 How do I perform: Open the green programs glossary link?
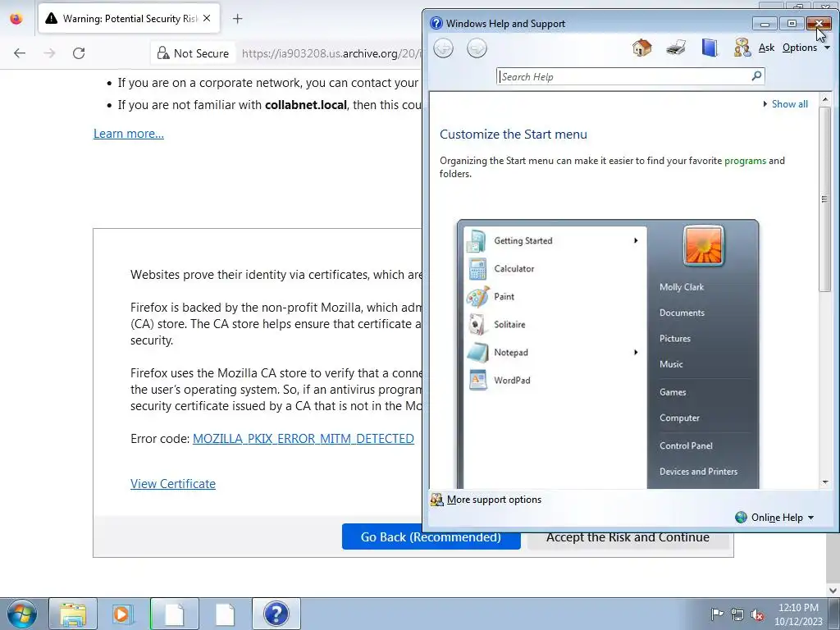pos(745,161)
